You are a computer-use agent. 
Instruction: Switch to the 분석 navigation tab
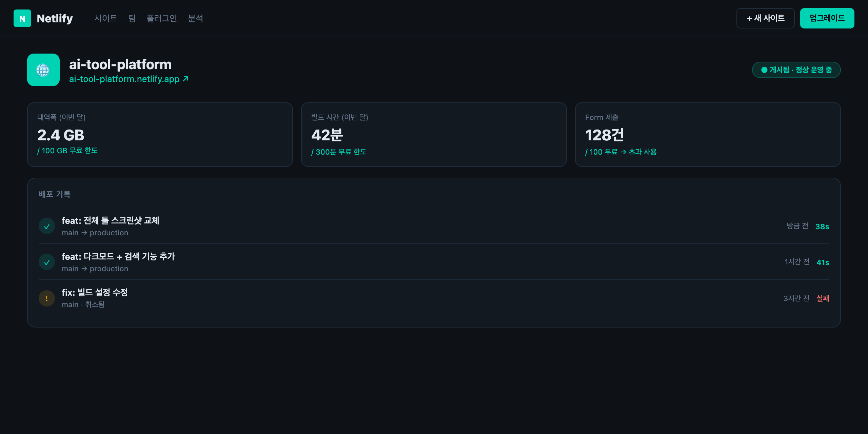tap(196, 18)
